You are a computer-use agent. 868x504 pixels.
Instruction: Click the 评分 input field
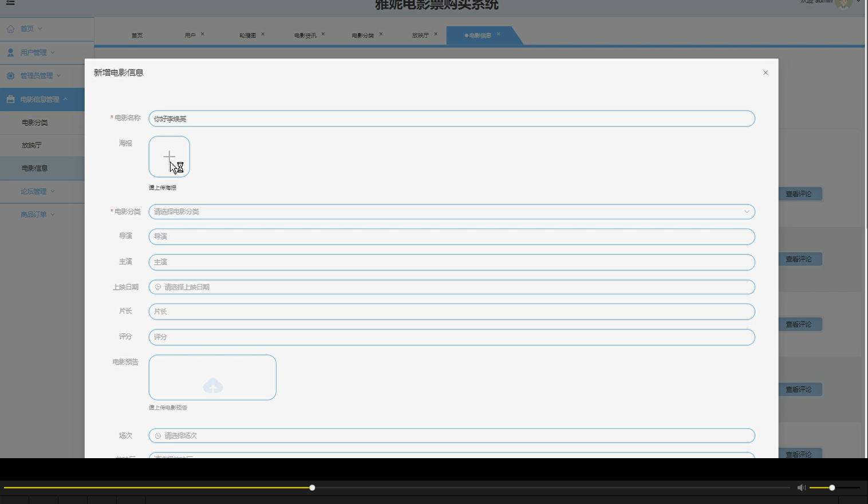452,337
